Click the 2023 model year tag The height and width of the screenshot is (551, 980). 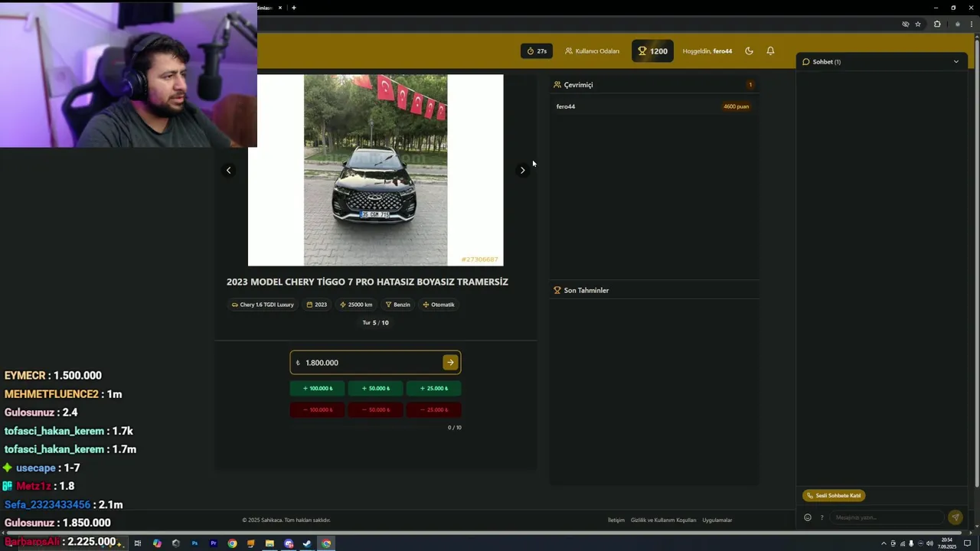pyautogui.click(x=316, y=305)
